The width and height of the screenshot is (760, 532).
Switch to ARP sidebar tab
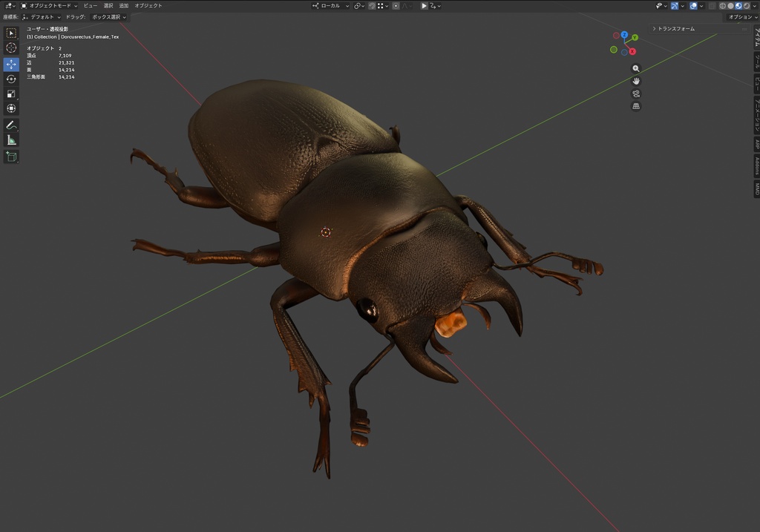[x=756, y=144]
